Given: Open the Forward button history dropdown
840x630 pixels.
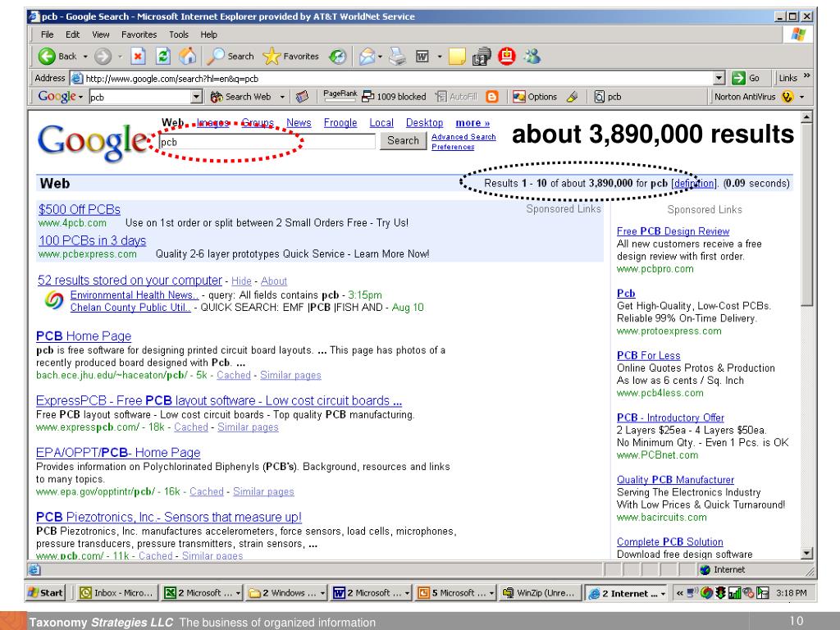Looking at the screenshot, I should (120, 57).
